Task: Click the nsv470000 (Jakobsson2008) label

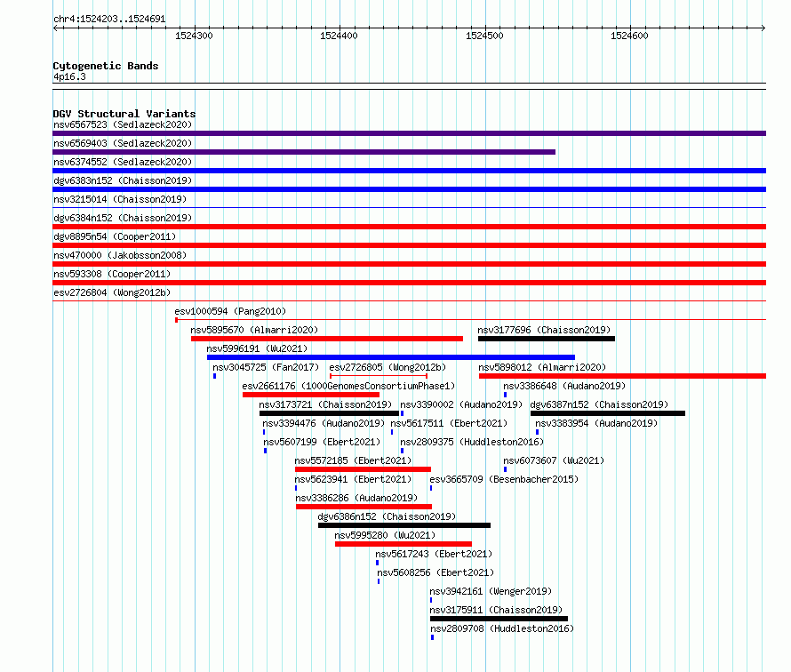Action: tap(120, 255)
